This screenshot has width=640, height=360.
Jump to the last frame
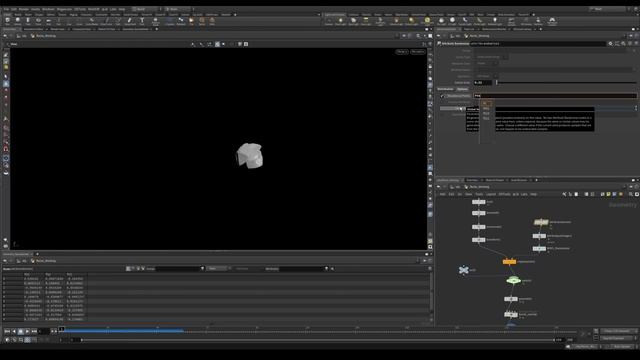click(x=34, y=331)
